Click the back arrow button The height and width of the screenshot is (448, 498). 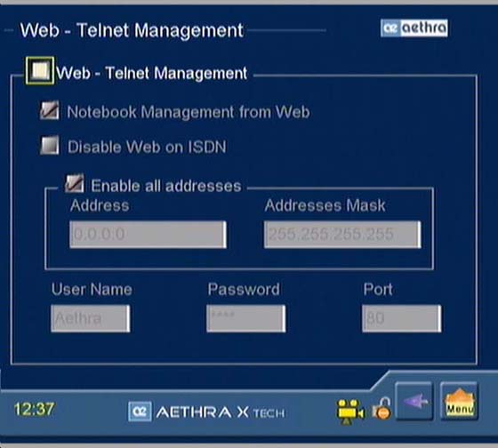click(414, 401)
